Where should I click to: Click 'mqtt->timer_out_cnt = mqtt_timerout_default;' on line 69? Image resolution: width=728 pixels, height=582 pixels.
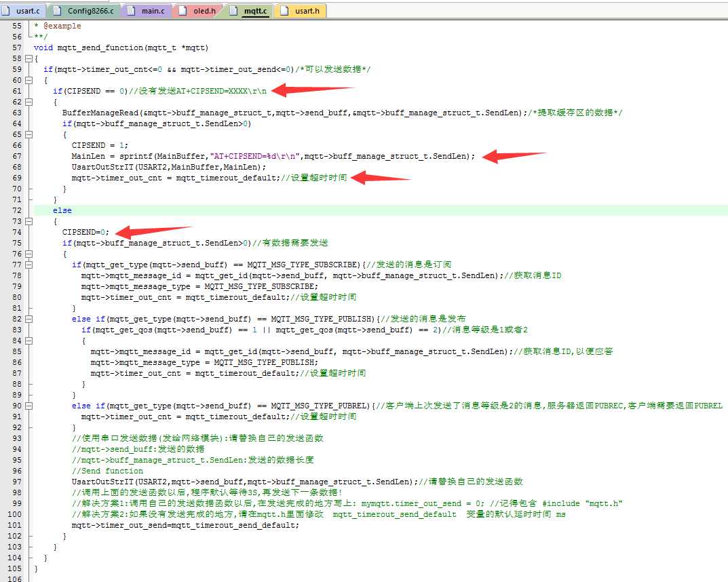point(176,178)
